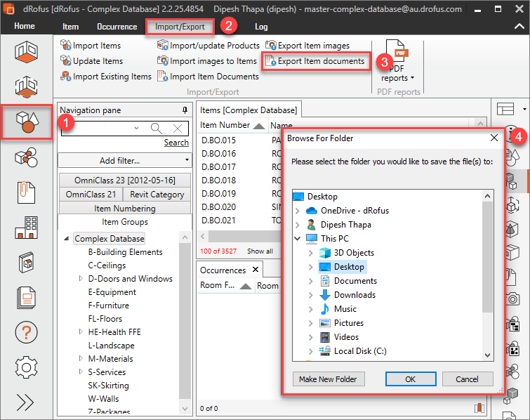Select OmniClass 23 [2012-05-16] classification

click(x=125, y=181)
